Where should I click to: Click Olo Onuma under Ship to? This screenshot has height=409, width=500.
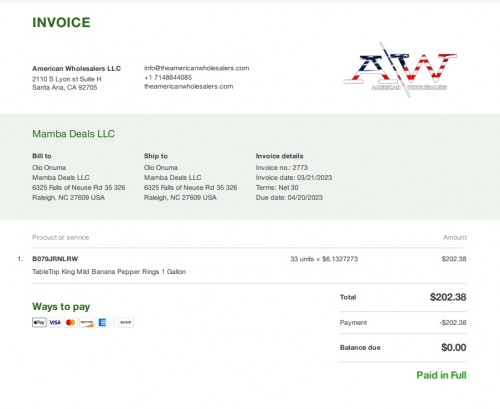[x=161, y=167]
